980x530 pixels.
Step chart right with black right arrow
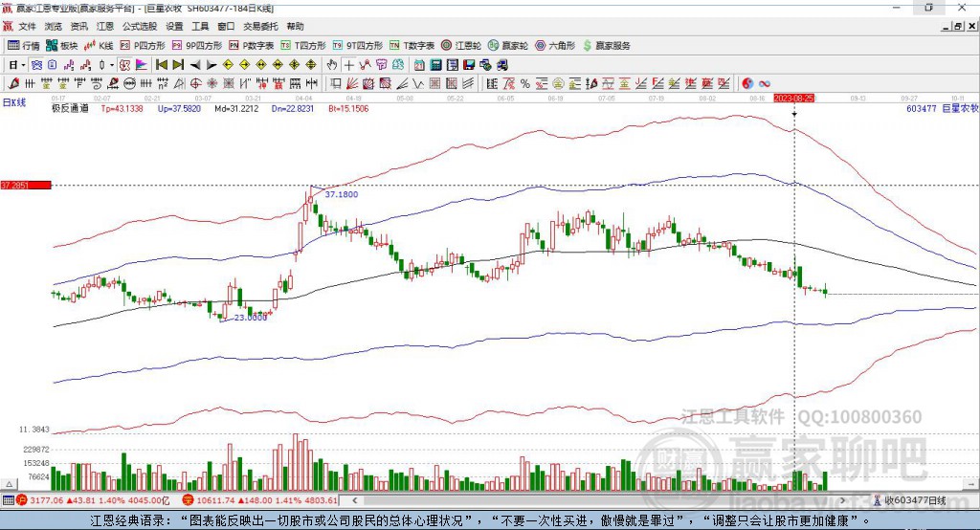coord(212,65)
